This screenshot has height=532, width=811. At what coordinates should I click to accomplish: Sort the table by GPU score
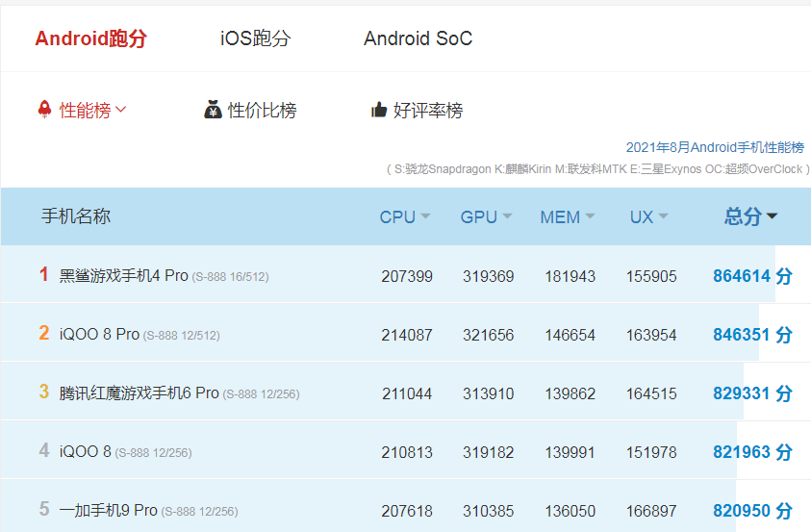coord(486,216)
